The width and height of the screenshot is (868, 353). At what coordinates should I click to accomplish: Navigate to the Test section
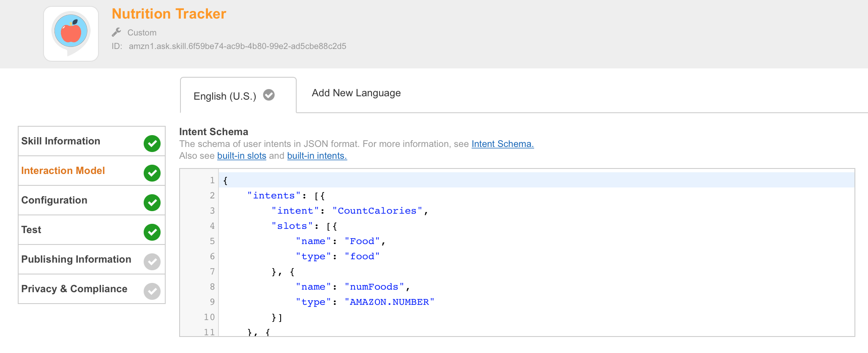31,230
